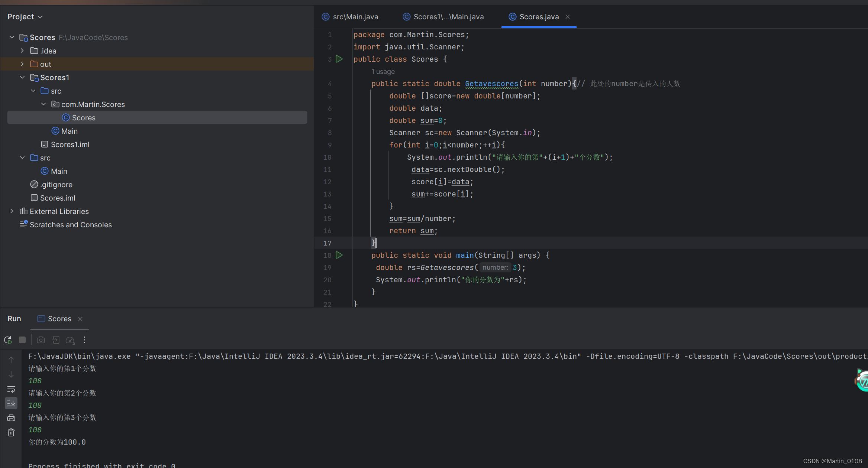
Task: Click the Stop process square icon
Action: tap(22, 340)
